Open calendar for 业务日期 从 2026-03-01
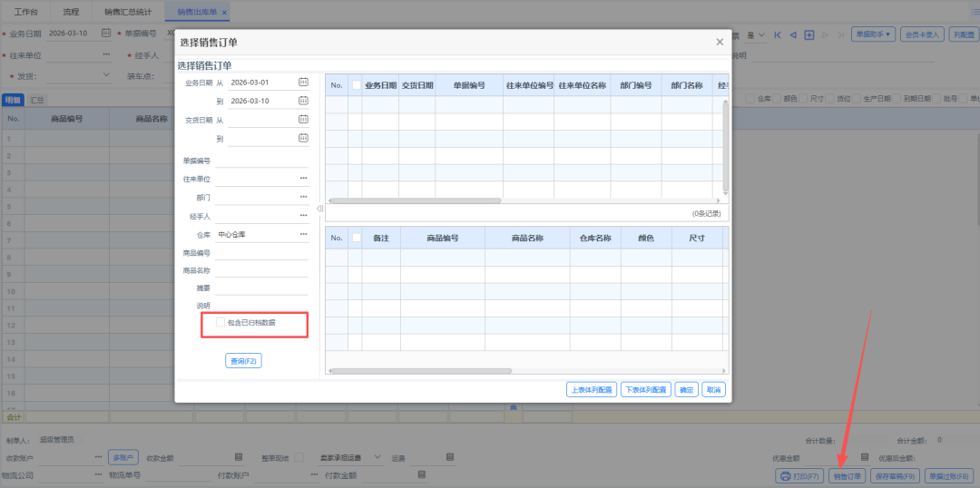The image size is (980, 488). click(303, 82)
